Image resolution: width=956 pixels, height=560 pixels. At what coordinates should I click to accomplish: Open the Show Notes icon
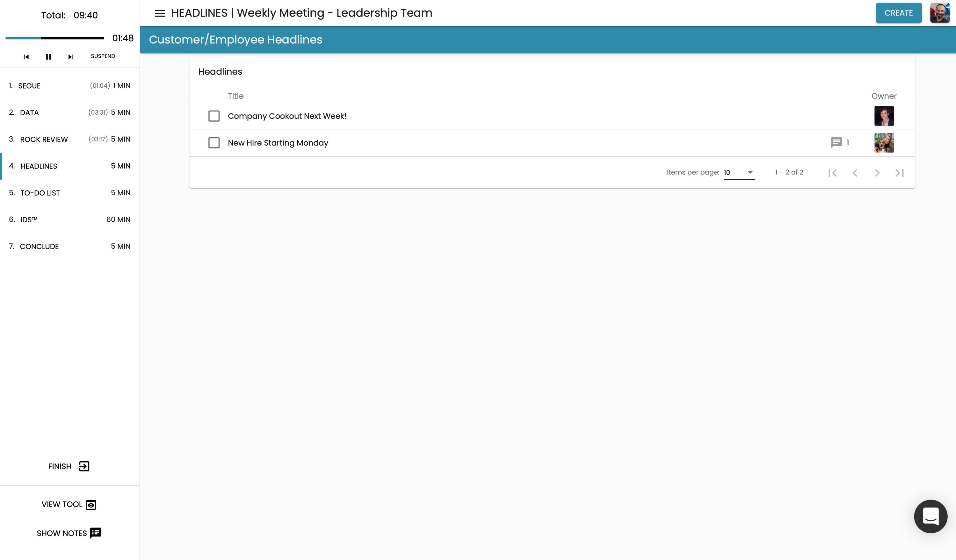click(x=96, y=533)
